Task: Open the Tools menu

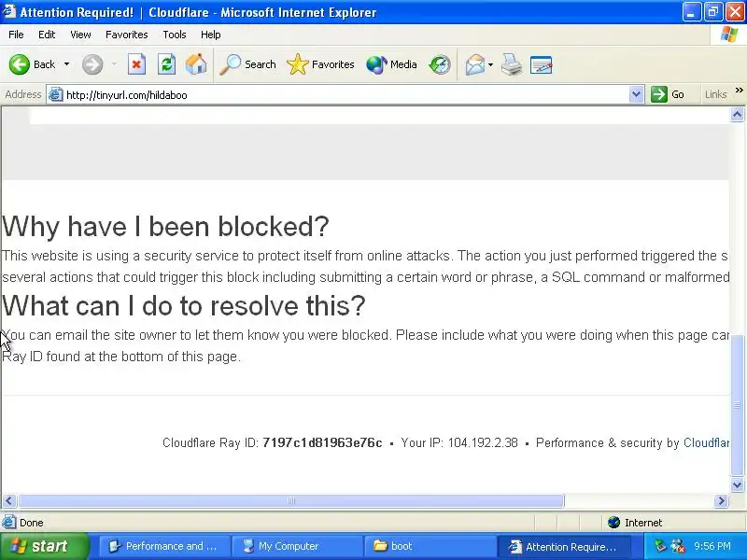Action: 175,35
